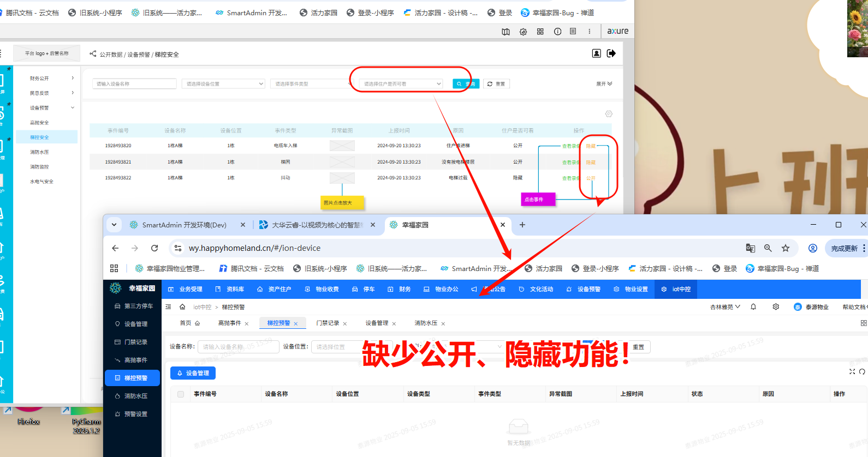Close the 梯控预警 page tab
The height and width of the screenshot is (457, 868).
296,324
